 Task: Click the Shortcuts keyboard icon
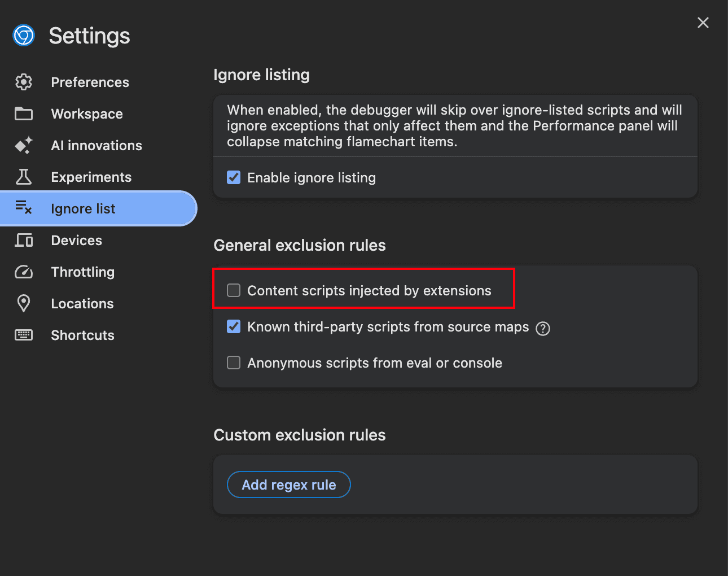click(23, 335)
